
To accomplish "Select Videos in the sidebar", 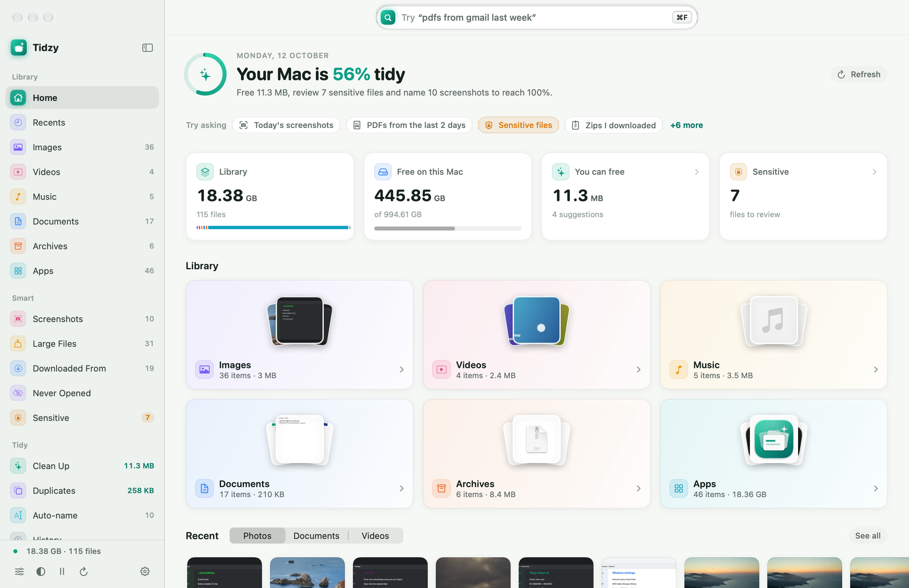I will (82, 172).
